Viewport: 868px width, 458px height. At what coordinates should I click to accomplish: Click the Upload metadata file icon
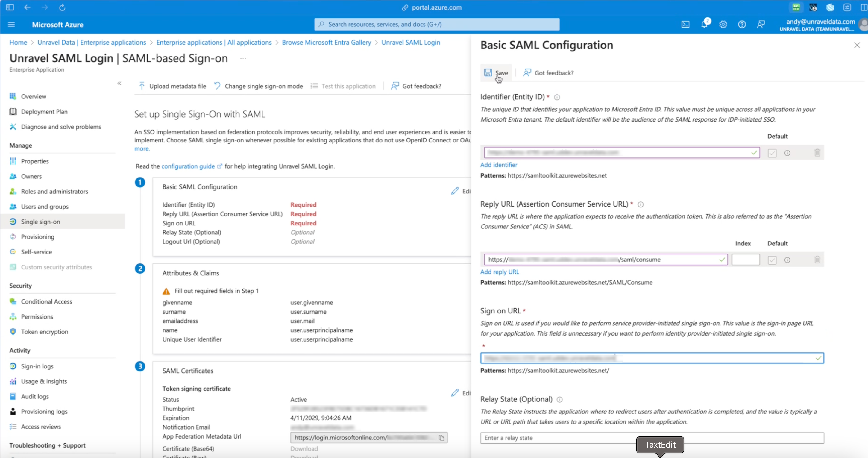(142, 86)
